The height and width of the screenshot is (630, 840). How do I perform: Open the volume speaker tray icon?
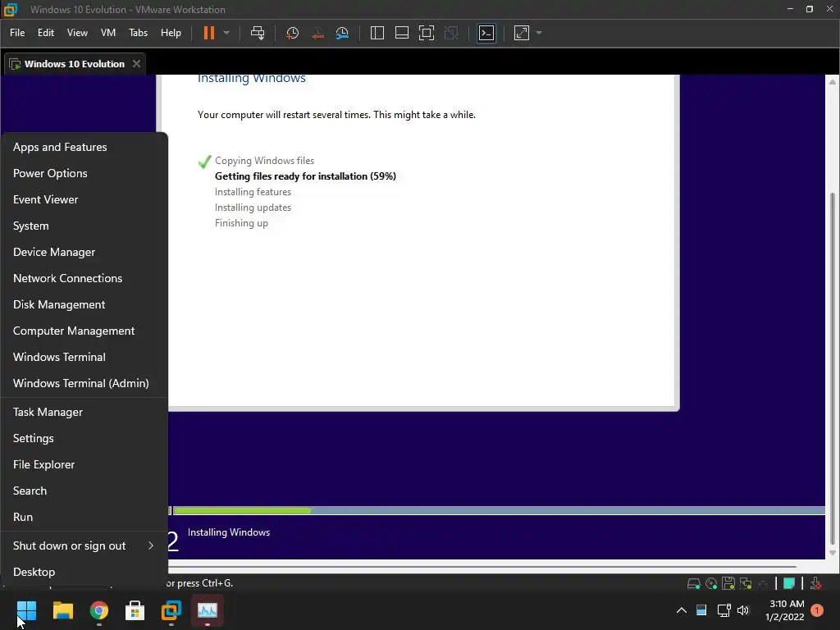pos(743,610)
